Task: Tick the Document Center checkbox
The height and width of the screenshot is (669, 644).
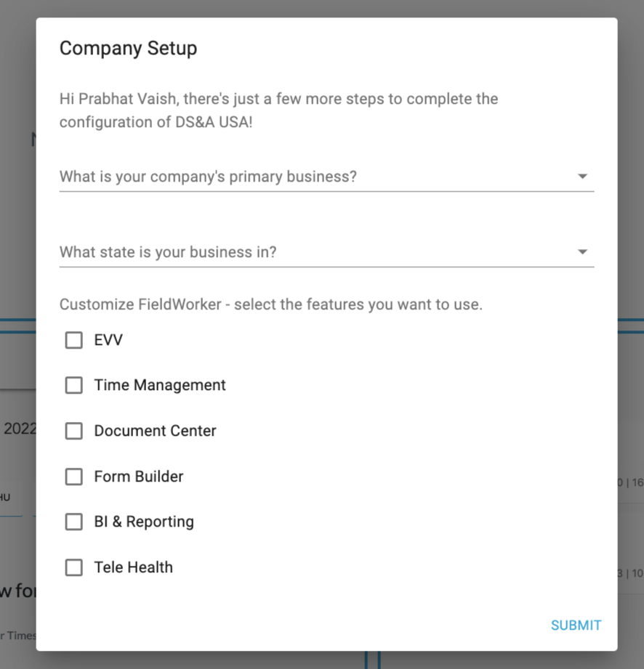Action: (74, 431)
